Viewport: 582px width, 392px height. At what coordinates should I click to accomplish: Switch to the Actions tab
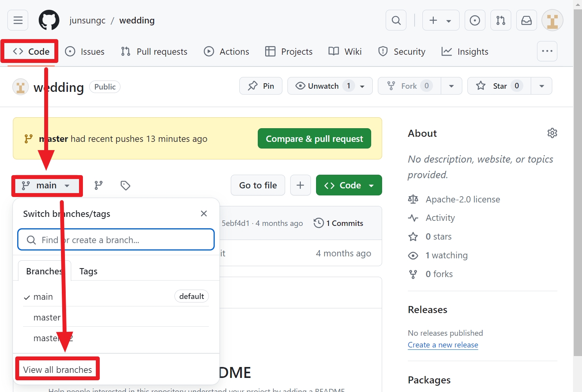226,52
